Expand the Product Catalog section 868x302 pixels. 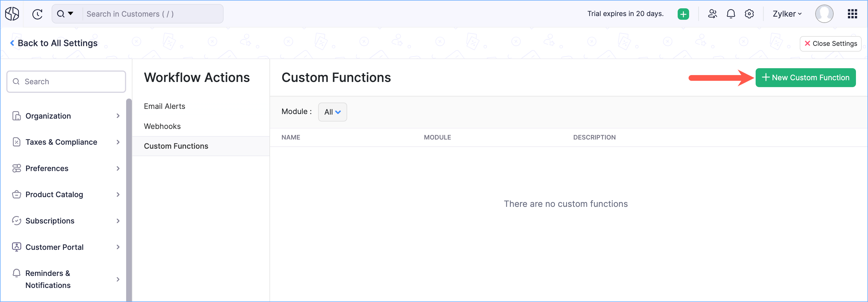(66, 195)
